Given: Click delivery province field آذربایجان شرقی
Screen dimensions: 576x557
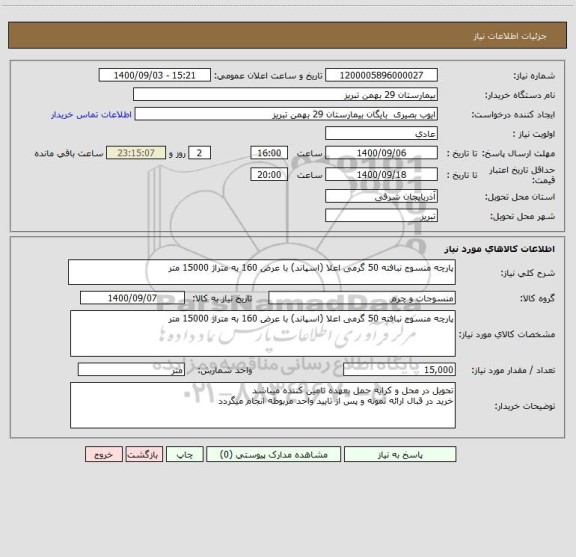Looking at the screenshot, I should click(381, 196).
